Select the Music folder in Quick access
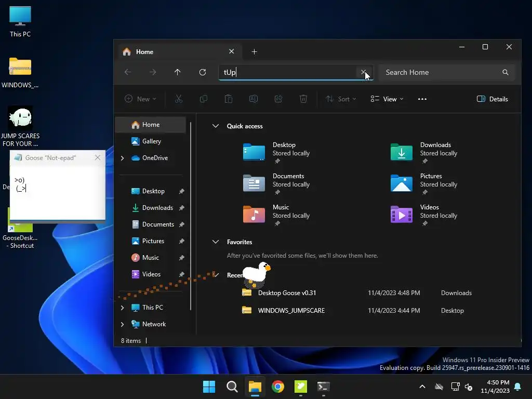Viewport: 532px width, 399px height. (x=276, y=215)
